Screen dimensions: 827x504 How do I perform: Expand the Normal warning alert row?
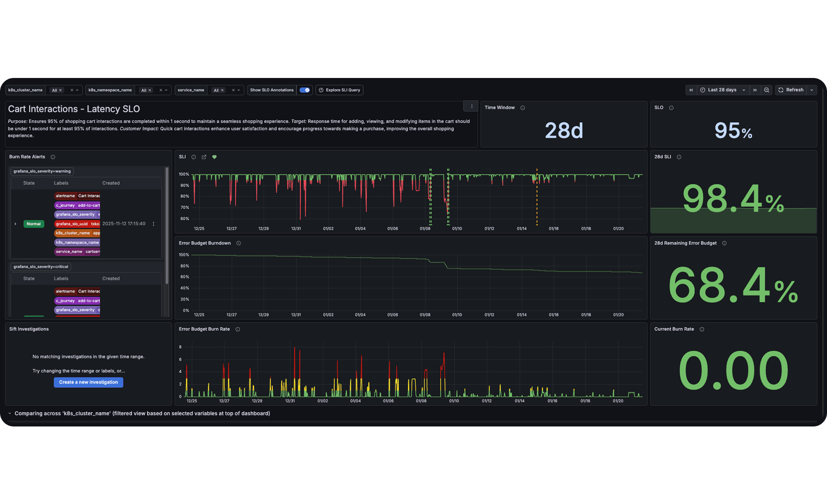16,224
